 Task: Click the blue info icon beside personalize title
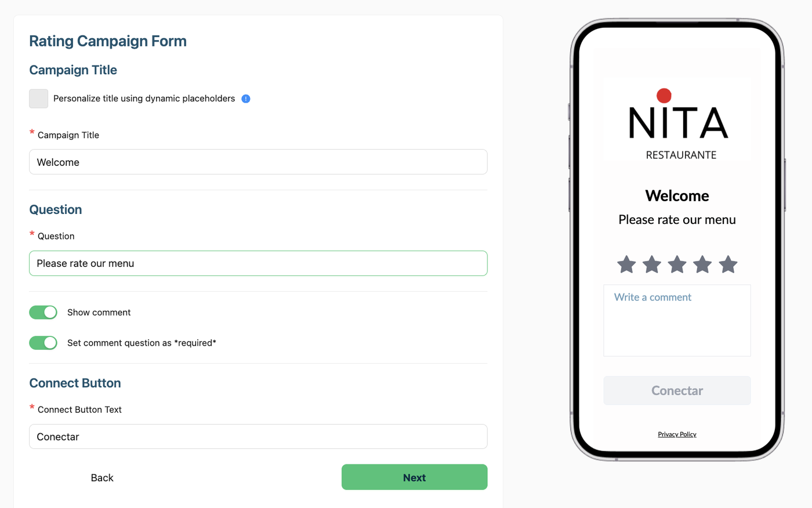(x=246, y=99)
